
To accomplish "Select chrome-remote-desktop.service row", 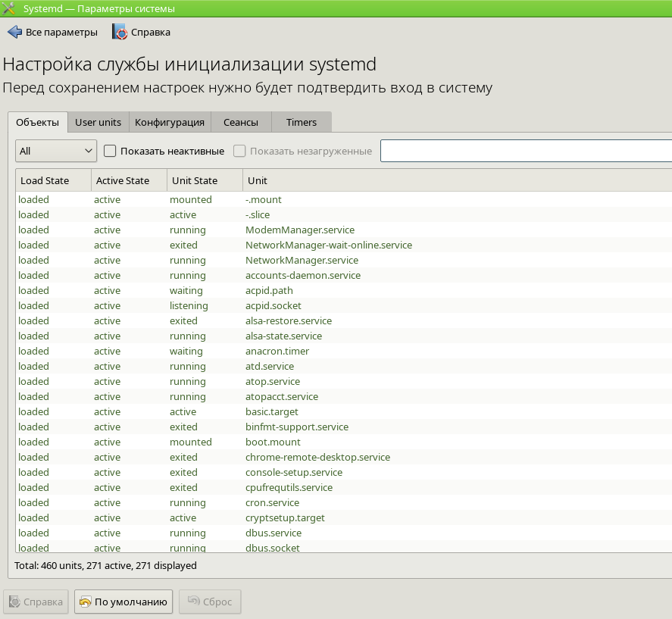I will [x=344, y=457].
